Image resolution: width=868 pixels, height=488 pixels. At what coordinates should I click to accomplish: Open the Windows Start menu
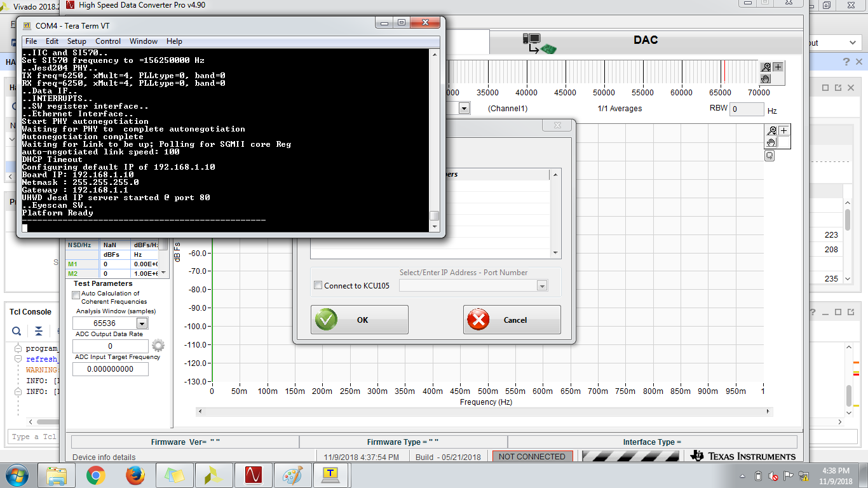16,475
